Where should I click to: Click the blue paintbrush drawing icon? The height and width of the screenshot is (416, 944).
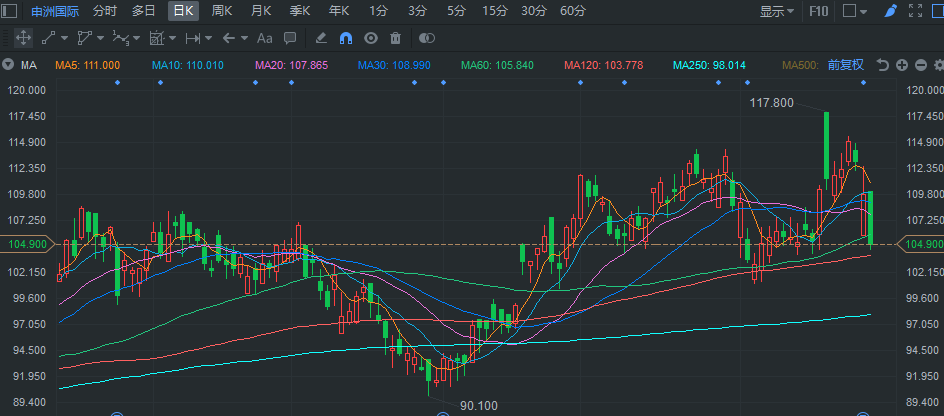tap(890, 10)
